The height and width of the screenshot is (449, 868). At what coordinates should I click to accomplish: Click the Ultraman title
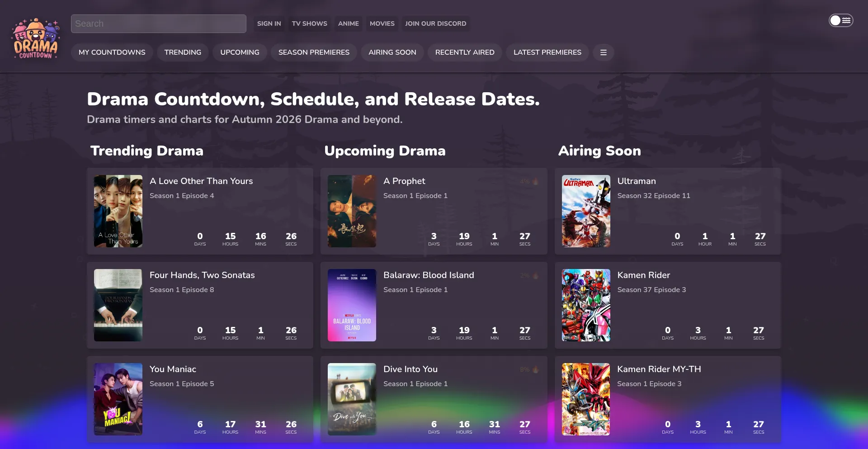[637, 181]
